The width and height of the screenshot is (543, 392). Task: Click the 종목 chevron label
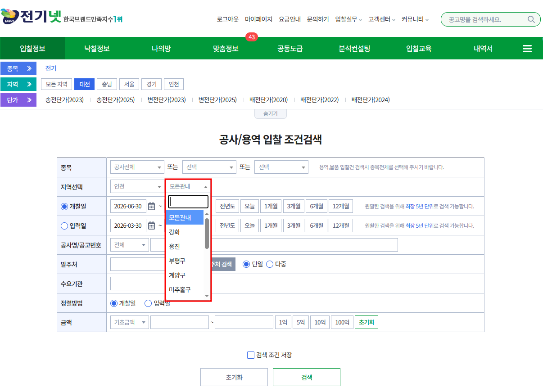click(x=18, y=68)
